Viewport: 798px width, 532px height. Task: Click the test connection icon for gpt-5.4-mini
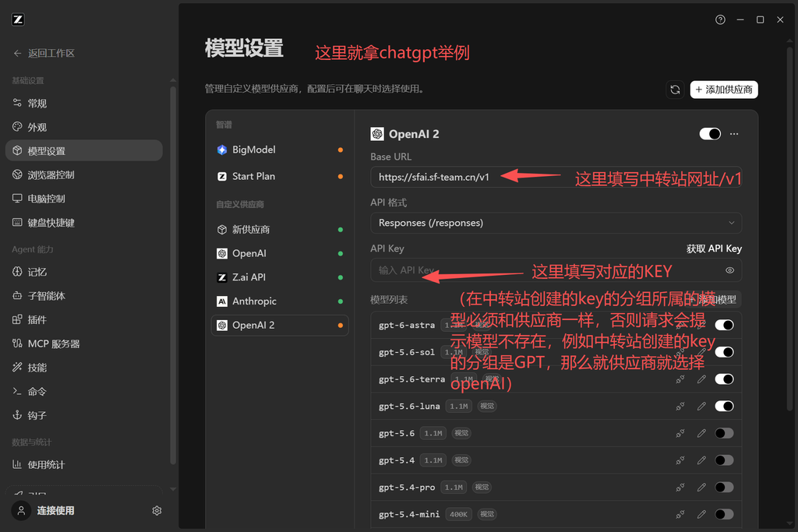pyautogui.click(x=680, y=514)
